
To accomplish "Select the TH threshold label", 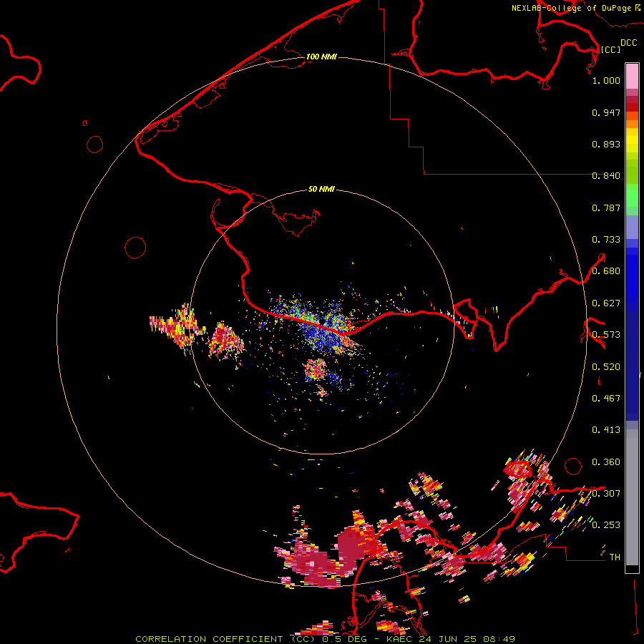I will point(615,557).
